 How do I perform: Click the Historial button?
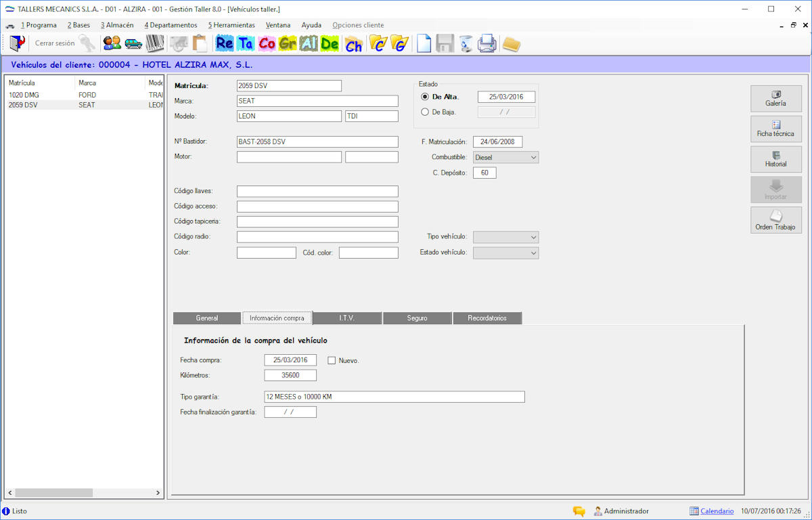(776, 159)
